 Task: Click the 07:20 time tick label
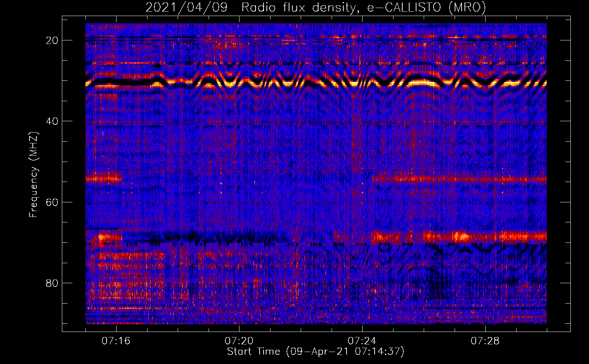[x=239, y=341]
